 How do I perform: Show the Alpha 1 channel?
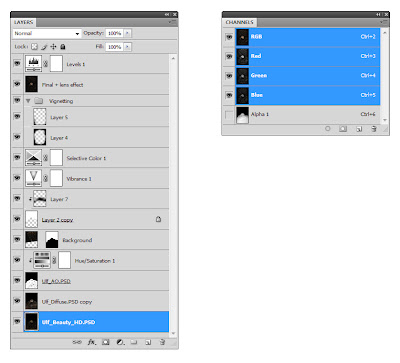coord(229,115)
